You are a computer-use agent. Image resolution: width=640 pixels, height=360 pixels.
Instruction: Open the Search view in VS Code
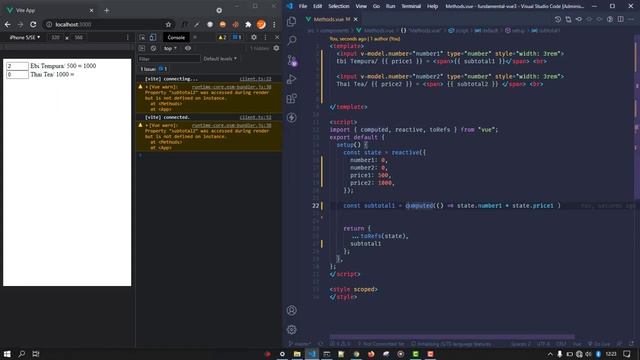point(291,40)
